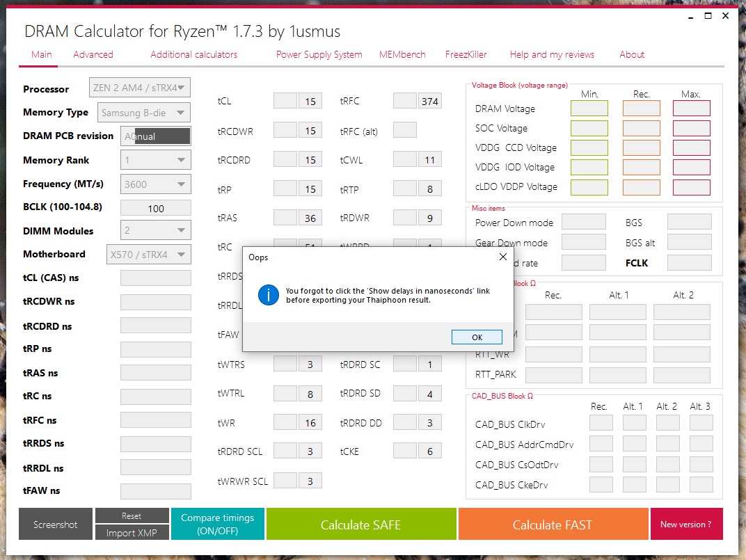Click the tCL value field showing 15

point(310,102)
